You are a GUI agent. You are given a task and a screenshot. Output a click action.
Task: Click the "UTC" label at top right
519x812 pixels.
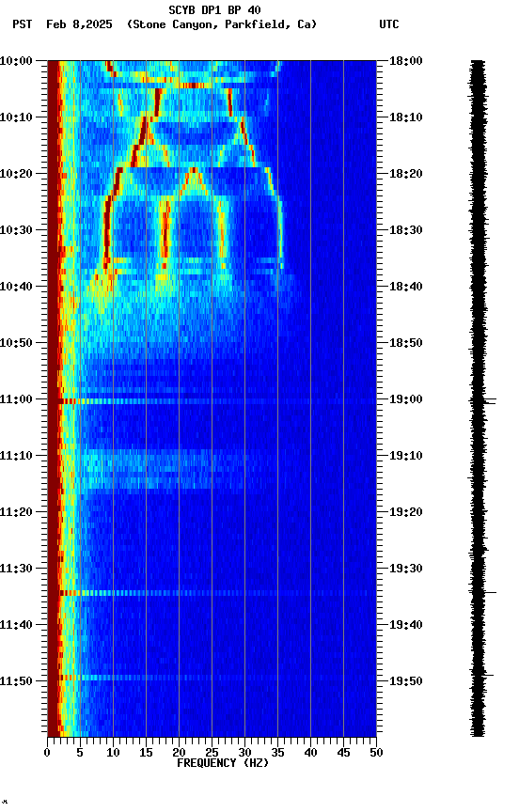point(389,24)
